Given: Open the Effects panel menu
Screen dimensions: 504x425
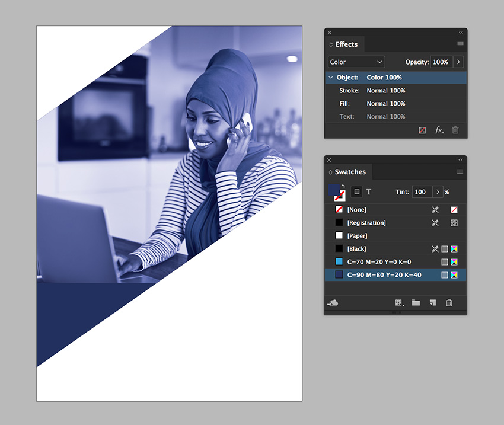Looking at the screenshot, I should click(460, 44).
